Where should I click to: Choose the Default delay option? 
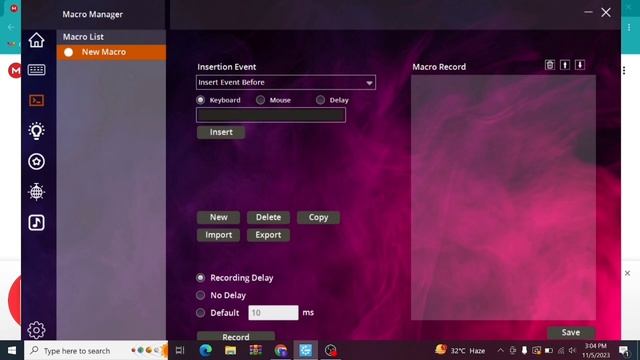tap(200, 313)
